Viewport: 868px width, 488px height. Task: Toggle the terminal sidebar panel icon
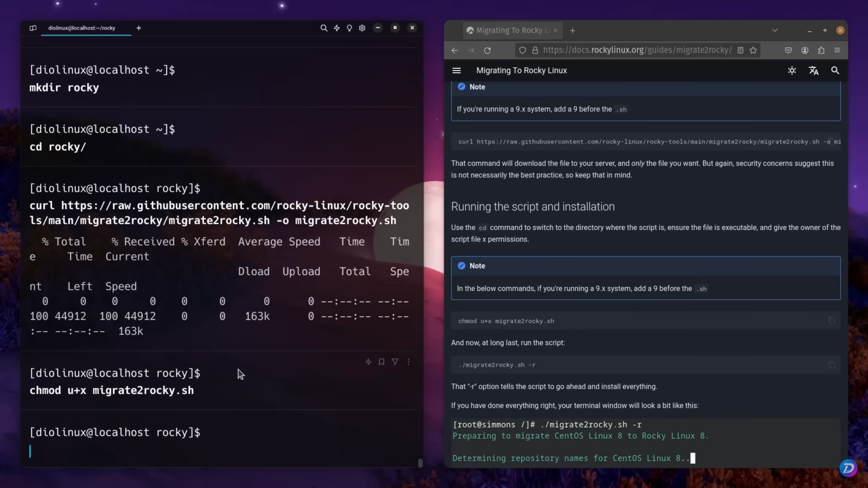(33, 28)
